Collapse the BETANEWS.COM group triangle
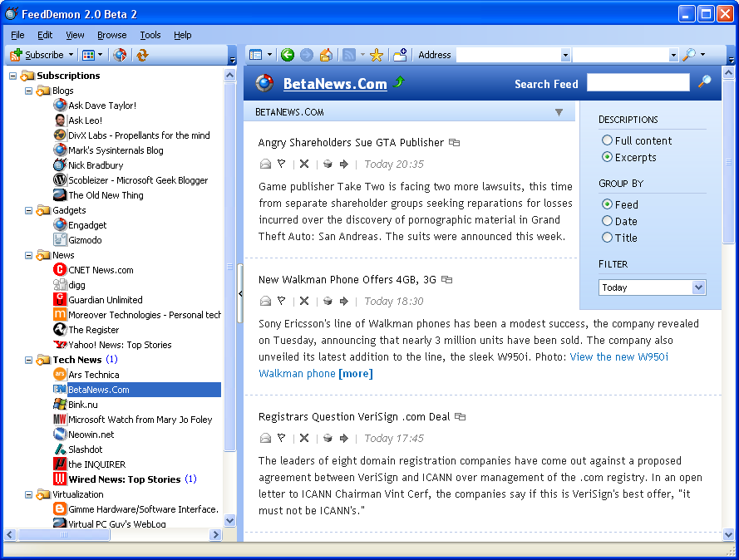Image resolution: width=739 pixels, height=560 pixels. click(x=559, y=112)
